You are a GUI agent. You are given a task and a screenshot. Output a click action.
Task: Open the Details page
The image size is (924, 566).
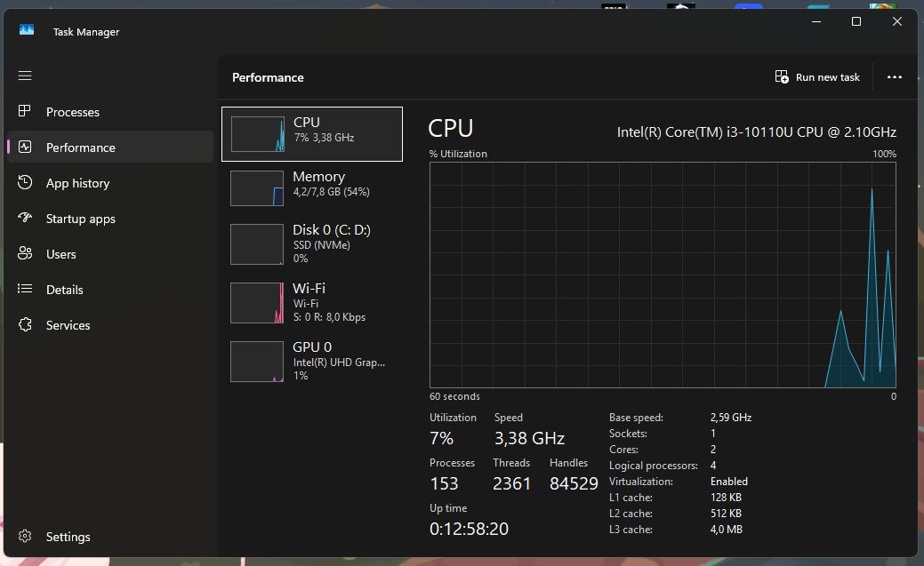pyautogui.click(x=110, y=290)
